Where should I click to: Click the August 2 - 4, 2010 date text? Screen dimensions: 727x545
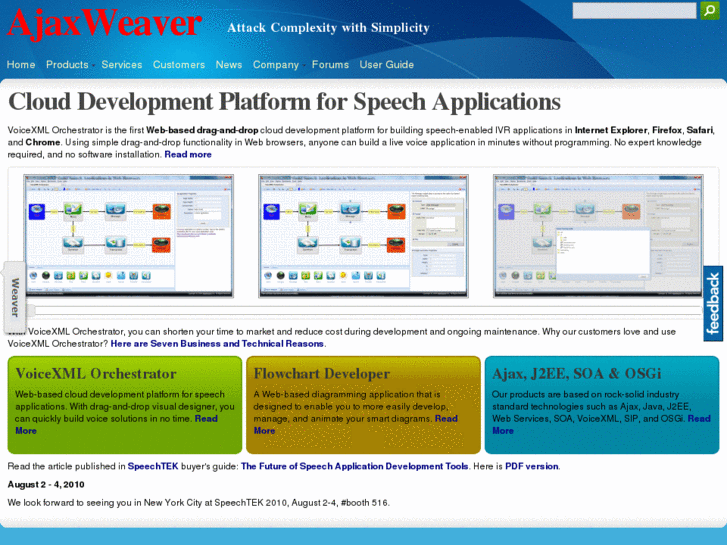(x=46, y=485)
